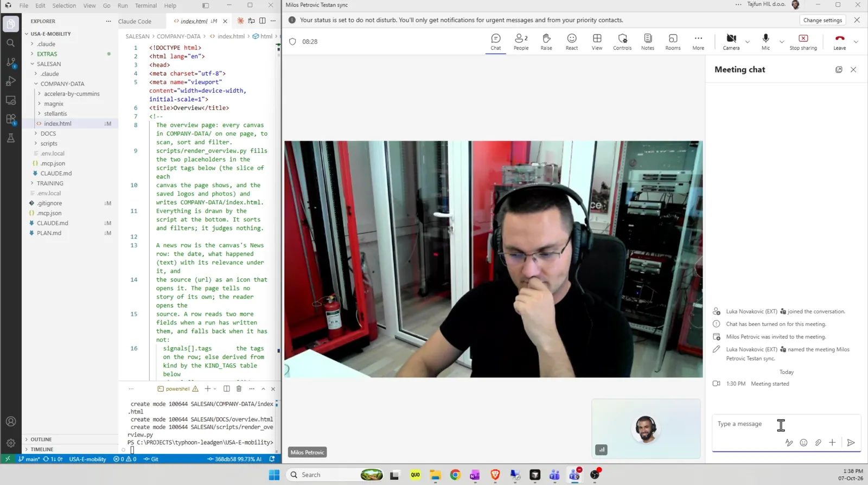Open Extensions view in activity bar

(x=11, y=119)
